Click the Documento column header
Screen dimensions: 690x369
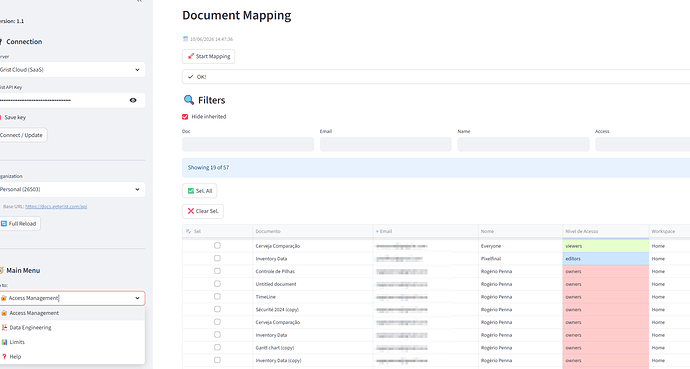(x=313, y=231)
